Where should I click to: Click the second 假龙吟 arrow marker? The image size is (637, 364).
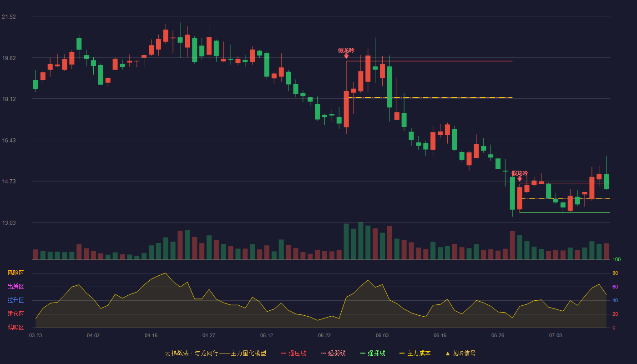tap(520, 179)
